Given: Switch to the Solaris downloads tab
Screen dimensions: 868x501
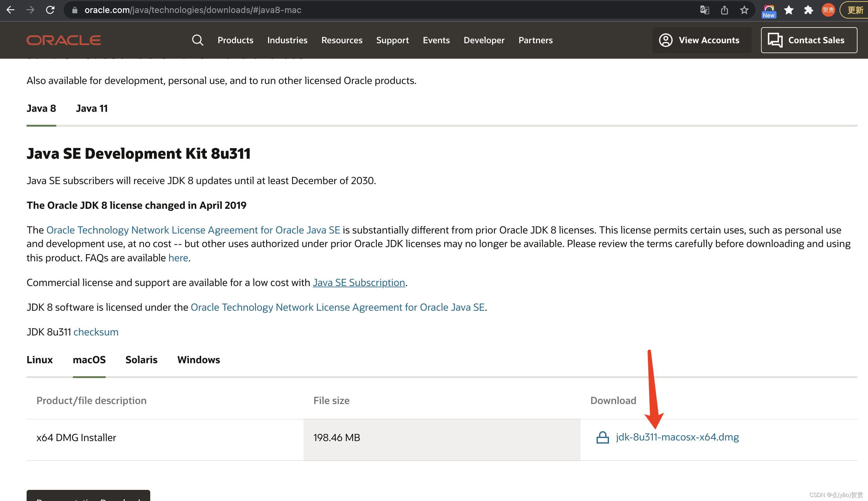Looking at the screenshot, I should click(x=141, y=360).
